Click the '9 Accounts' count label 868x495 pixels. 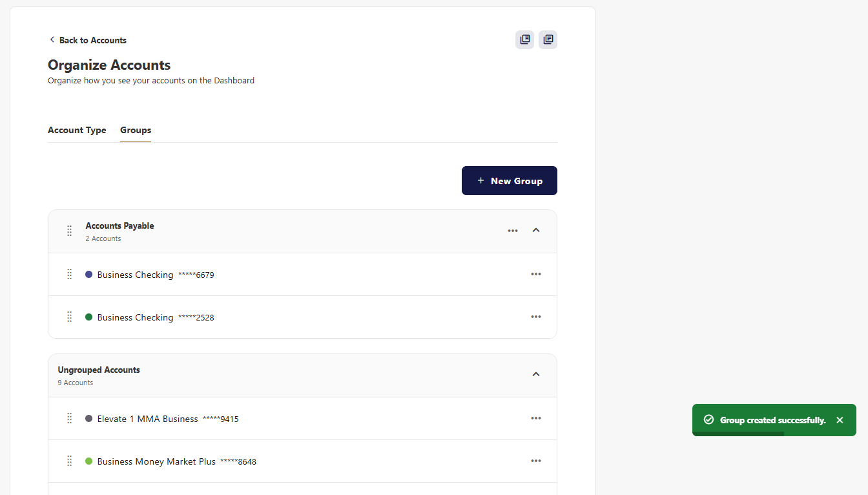(x=76, y=383)
